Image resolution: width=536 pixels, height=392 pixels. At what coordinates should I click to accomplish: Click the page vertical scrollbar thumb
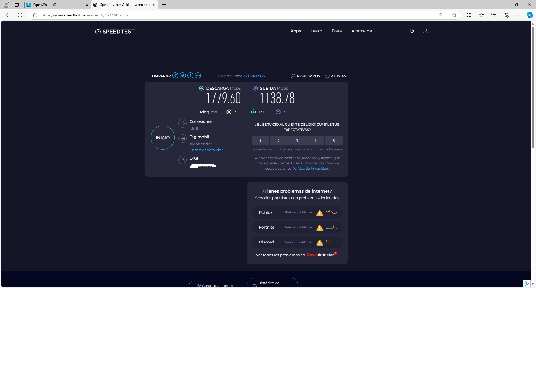tap(533, 87)
